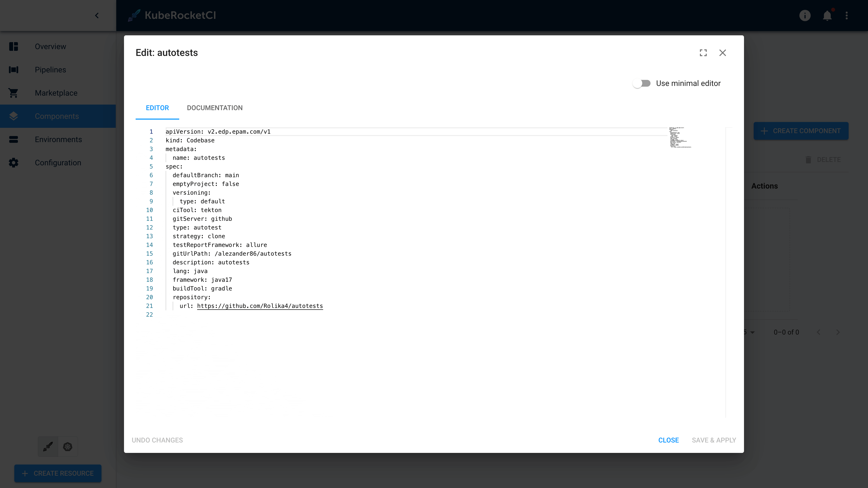Click the vertical three-dot menu icon

coord(847,15)
